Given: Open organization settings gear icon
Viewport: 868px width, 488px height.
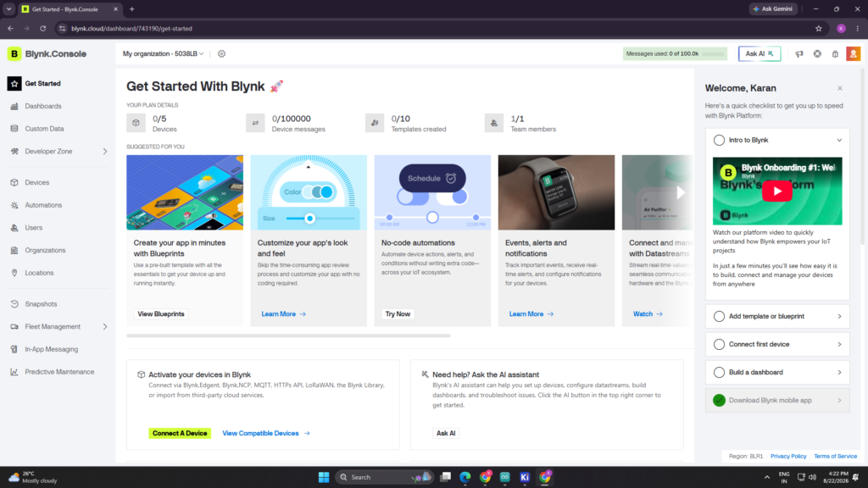Looking at the screenshot, I should [221, 53].
